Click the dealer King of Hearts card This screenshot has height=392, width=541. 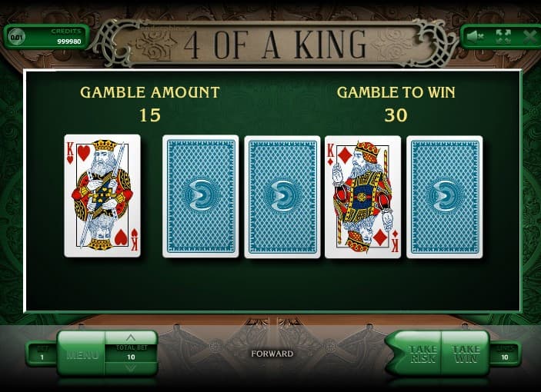(102, 196)
